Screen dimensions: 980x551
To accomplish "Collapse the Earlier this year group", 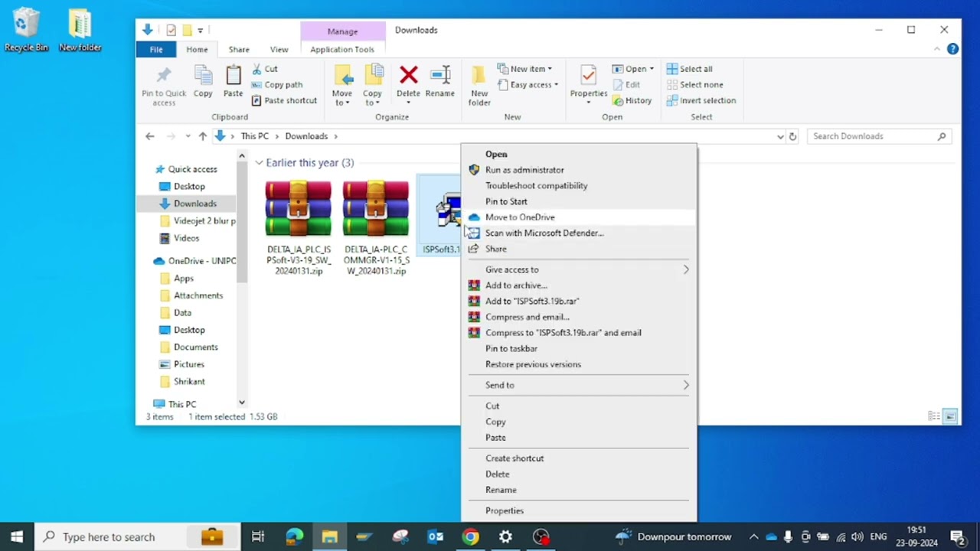I will [260, 162].
